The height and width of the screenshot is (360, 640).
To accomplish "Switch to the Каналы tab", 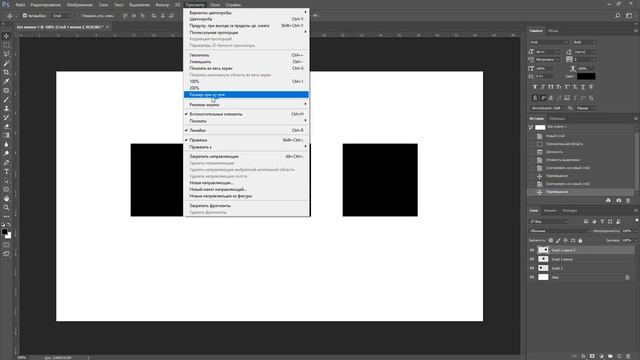I will 550,211.
